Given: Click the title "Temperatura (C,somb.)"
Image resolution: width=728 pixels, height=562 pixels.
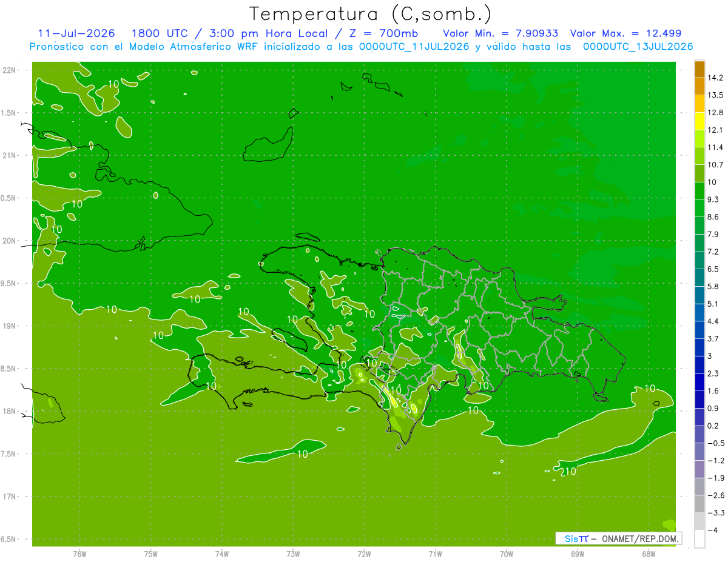Looking at the screenshot, I should [371, 13].
